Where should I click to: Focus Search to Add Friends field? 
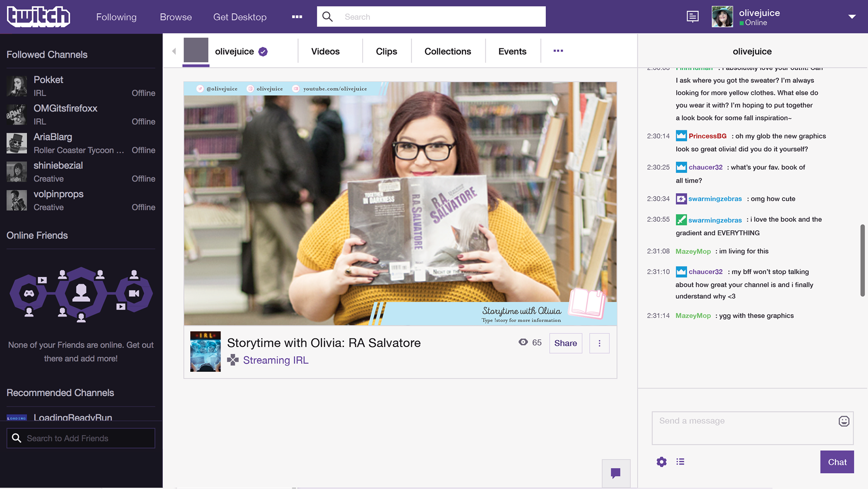[x=81, y=438]
